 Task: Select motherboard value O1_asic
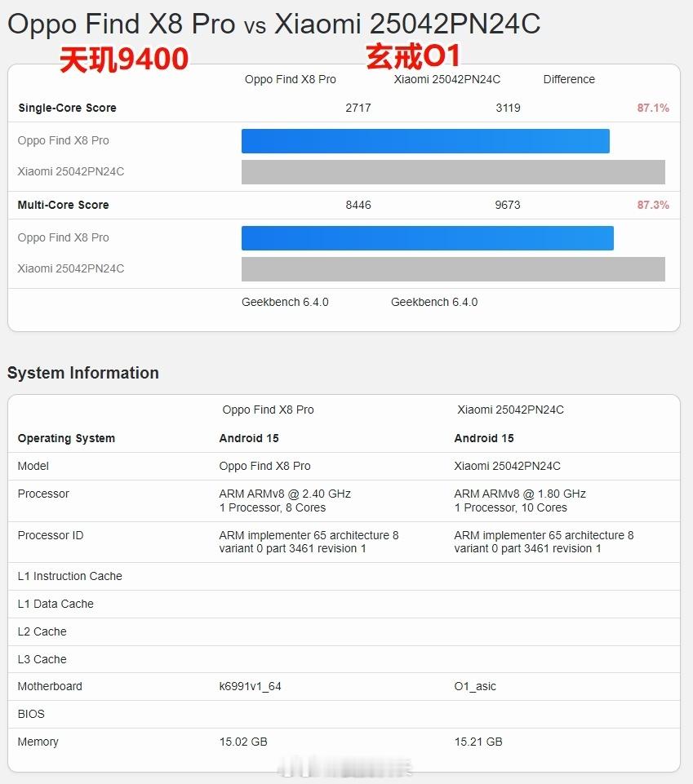pos(475,686)
